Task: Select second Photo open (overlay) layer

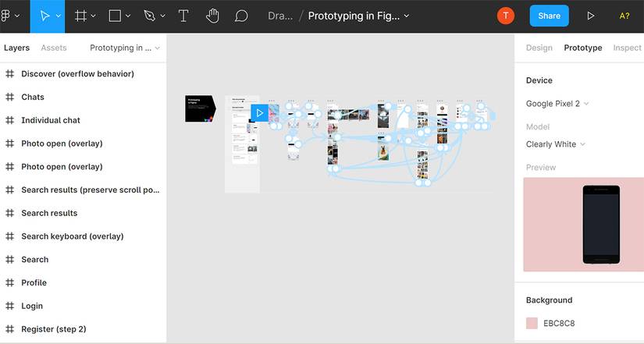Action: pyautogui.click(x=83, y=167)
